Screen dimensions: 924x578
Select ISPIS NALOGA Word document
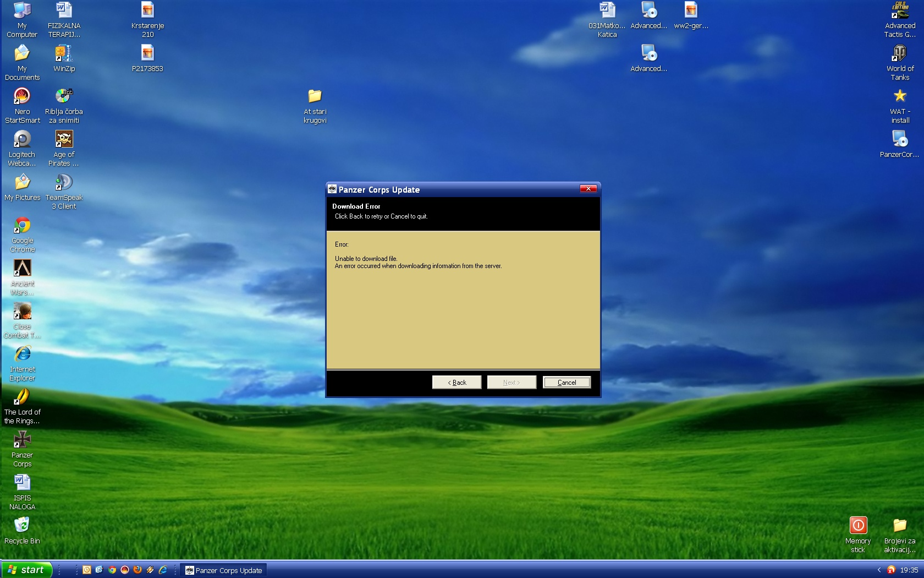pyautogui.click(x=22, y=492)
